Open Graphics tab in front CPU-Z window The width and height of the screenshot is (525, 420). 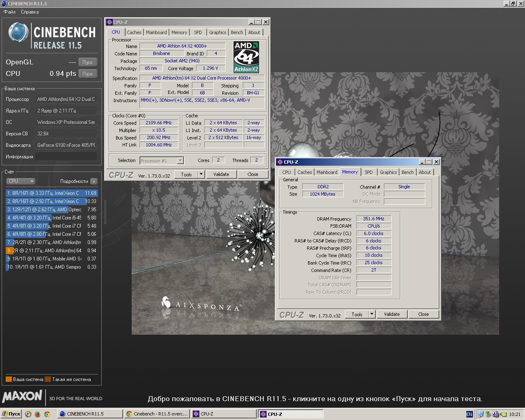[x=388, y=172]
